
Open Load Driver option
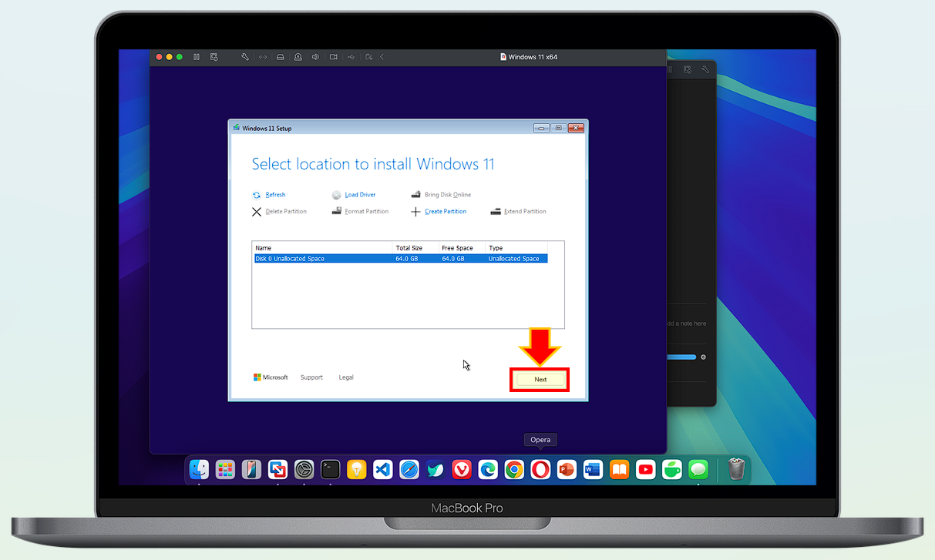360,195
